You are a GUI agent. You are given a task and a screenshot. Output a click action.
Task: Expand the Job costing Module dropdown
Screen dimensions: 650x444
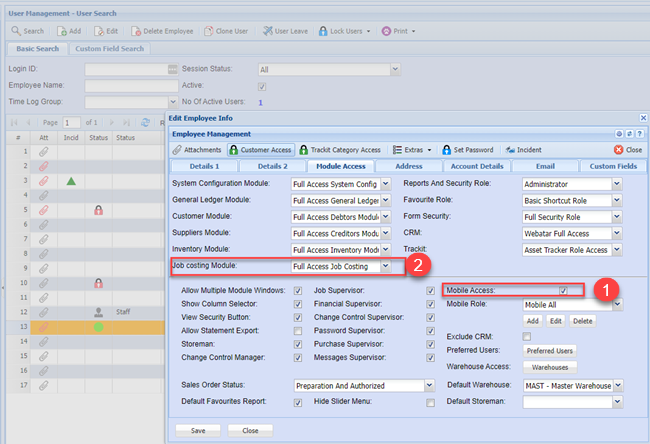click(386, 267)
